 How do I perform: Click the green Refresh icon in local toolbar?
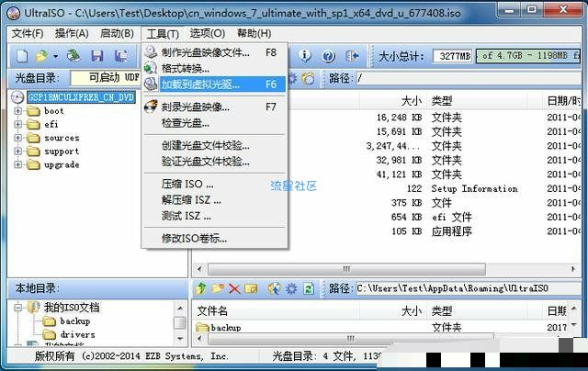tap(309, 288)
